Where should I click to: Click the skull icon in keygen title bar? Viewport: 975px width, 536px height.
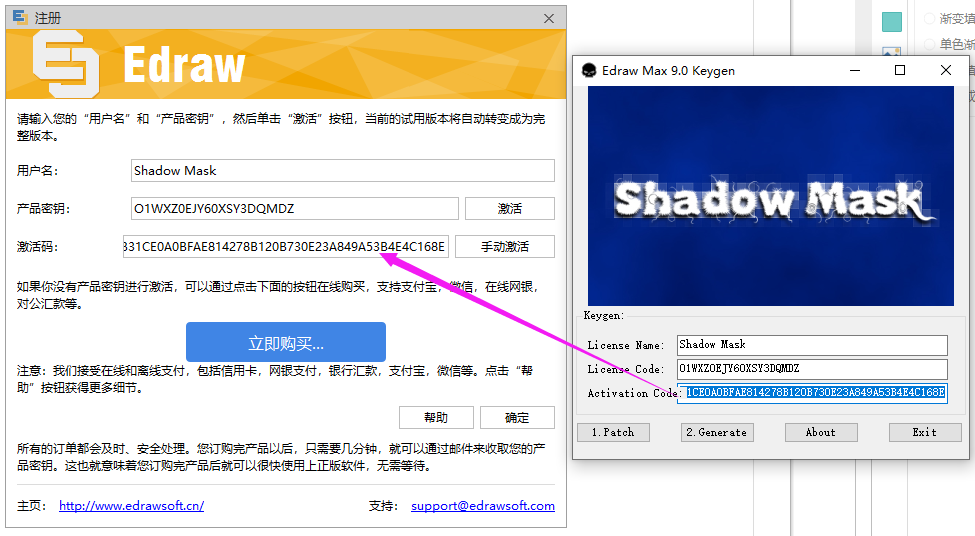click(x=588, y=70)
